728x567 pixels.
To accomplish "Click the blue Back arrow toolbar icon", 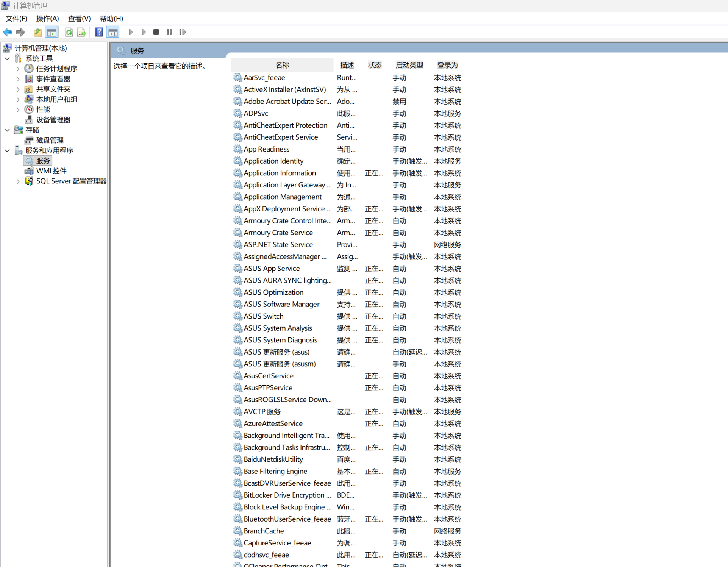I will (7, 32).
